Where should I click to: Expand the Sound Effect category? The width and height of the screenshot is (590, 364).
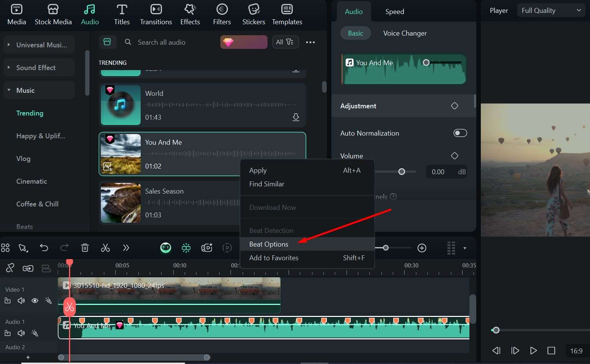click(x=39, y=67)
